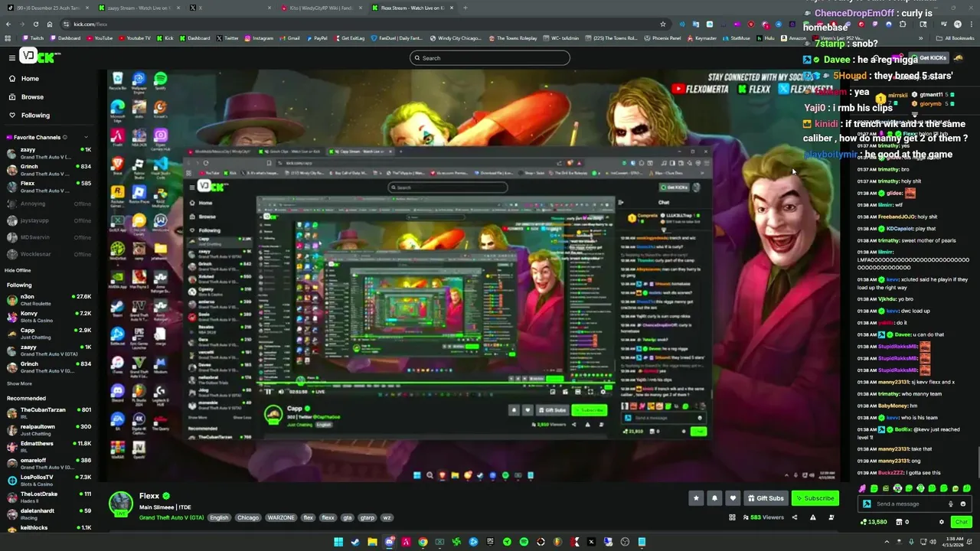Screen dimensions: 980x551
Task: Open chat settings gear icon
Action: coord(942,522)
